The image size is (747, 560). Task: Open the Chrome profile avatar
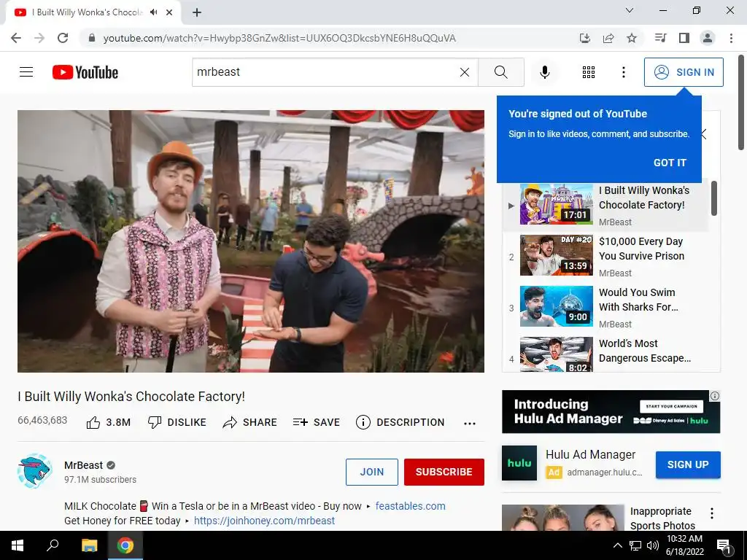tap(708, 38)
